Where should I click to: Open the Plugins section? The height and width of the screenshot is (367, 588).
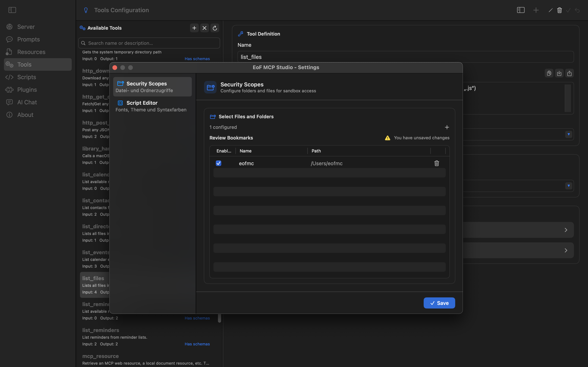point(38,90)
